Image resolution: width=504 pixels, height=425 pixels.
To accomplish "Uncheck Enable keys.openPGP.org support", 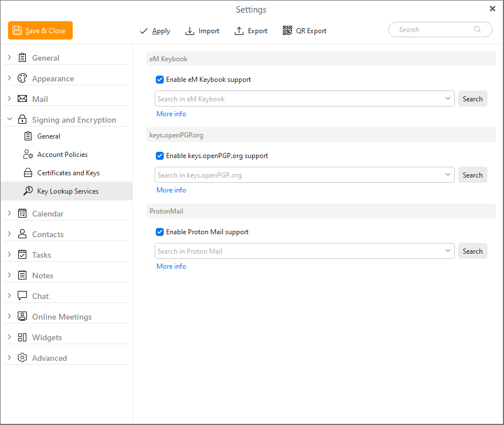I will pos(160,156).
